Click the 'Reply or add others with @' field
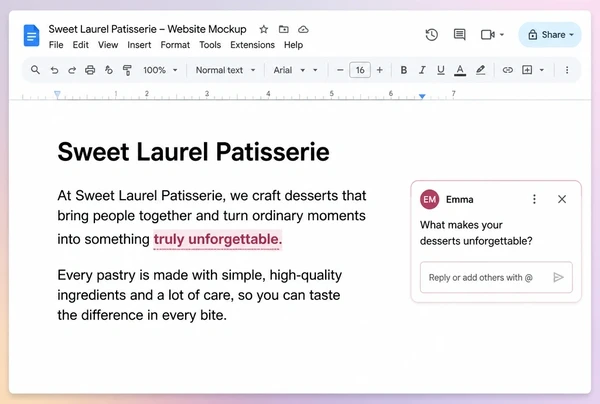 click(496, 277)
